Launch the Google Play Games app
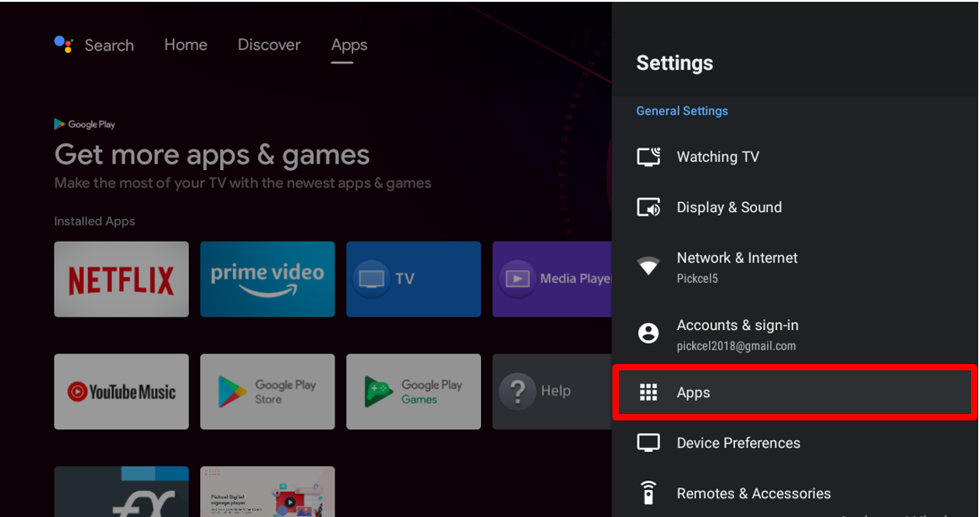This screenshot has width=980, height=517. 413,392
